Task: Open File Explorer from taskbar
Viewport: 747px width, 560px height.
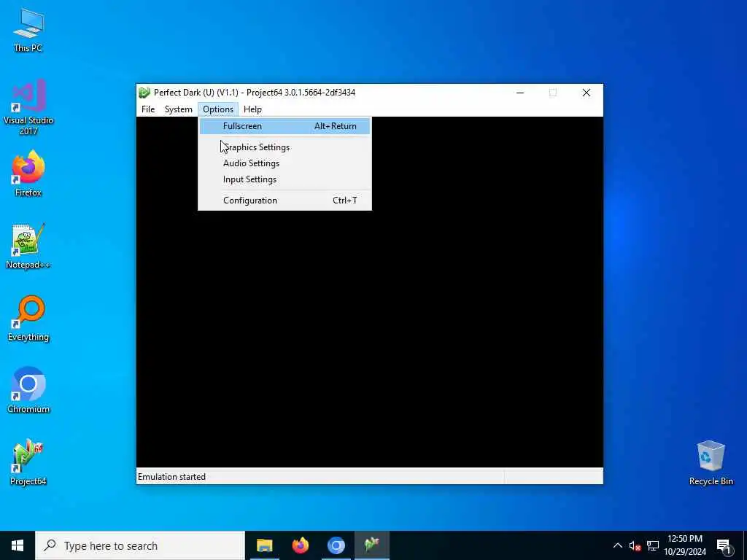Action: click(x=264, y=545)
